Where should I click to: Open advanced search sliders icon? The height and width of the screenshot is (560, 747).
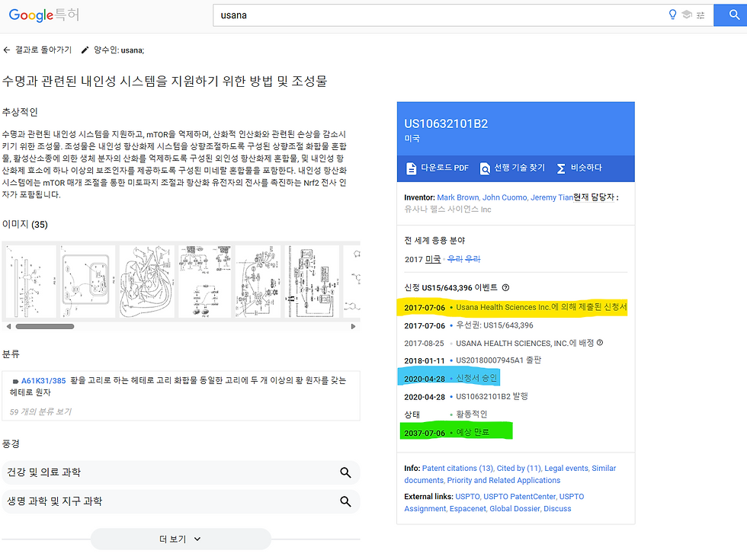[x=701, y=15]
